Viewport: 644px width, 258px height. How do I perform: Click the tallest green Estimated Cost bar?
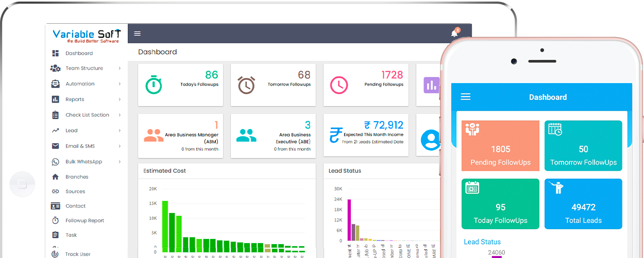[x=165, y=226]
